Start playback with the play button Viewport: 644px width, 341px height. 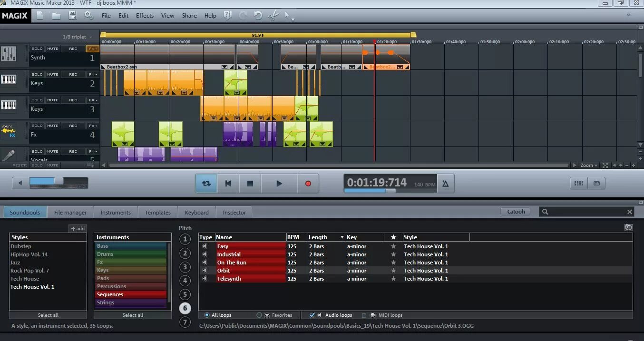pos(279,183)
